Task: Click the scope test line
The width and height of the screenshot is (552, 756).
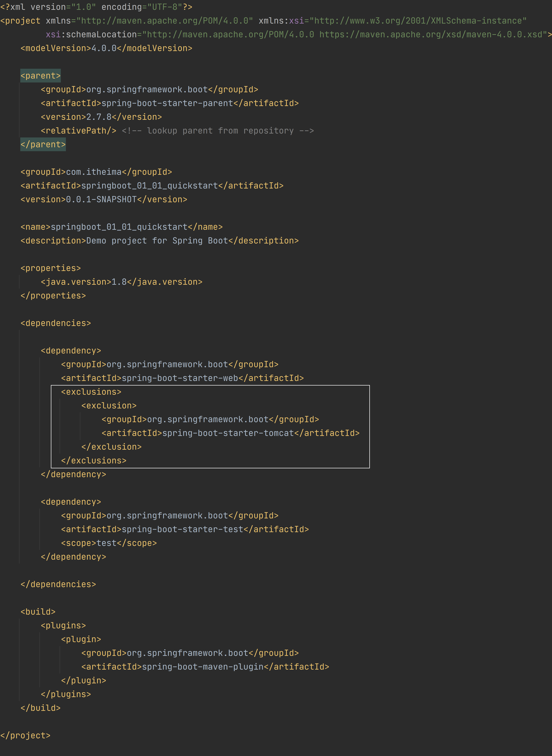Action: point(109,543)
